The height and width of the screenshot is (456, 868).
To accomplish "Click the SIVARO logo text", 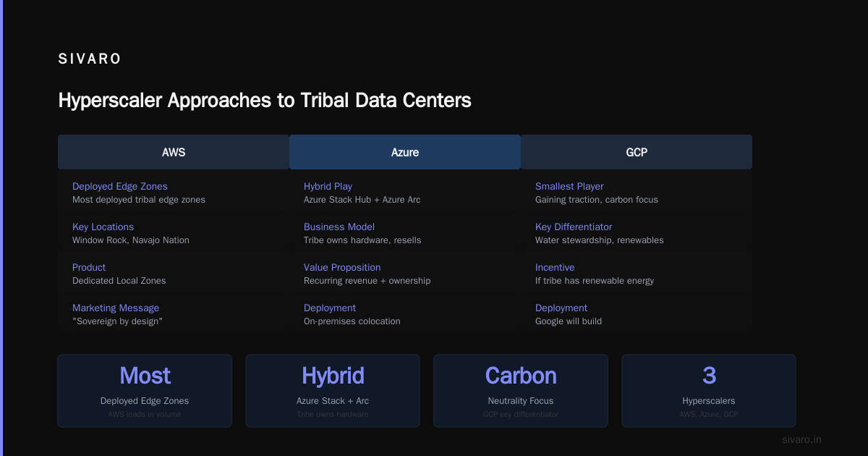I will 90,59.
